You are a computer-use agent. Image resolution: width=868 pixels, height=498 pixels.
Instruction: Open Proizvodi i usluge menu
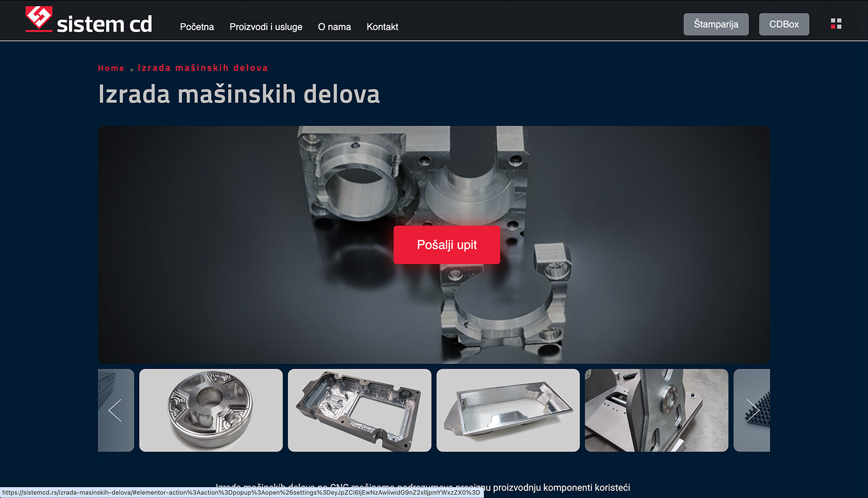pos(266,27)
